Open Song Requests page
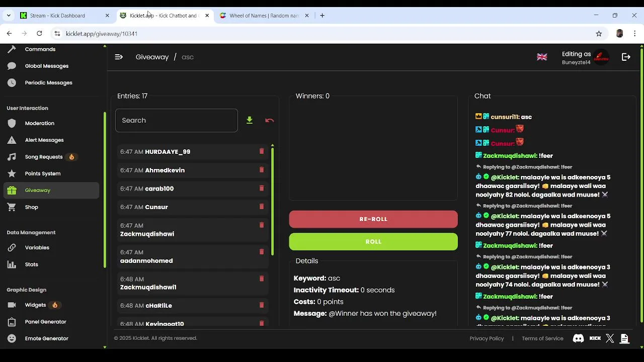This screenshot has height=362, width=644. point(44,157)
